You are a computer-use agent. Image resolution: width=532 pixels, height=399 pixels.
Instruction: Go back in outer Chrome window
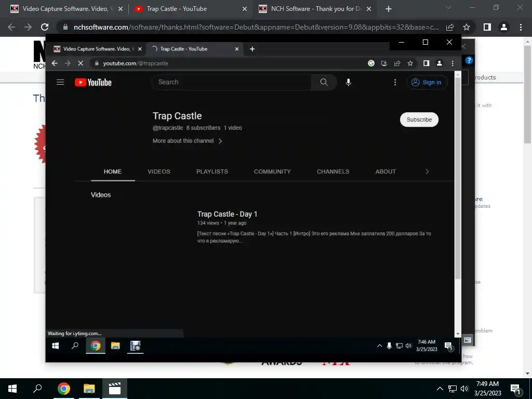coord(11,27)
